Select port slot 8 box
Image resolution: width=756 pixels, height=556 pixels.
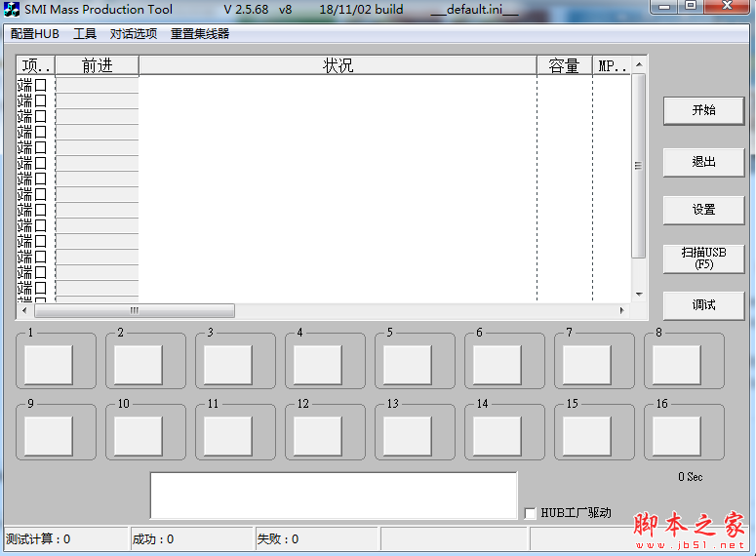click(676, 365)
